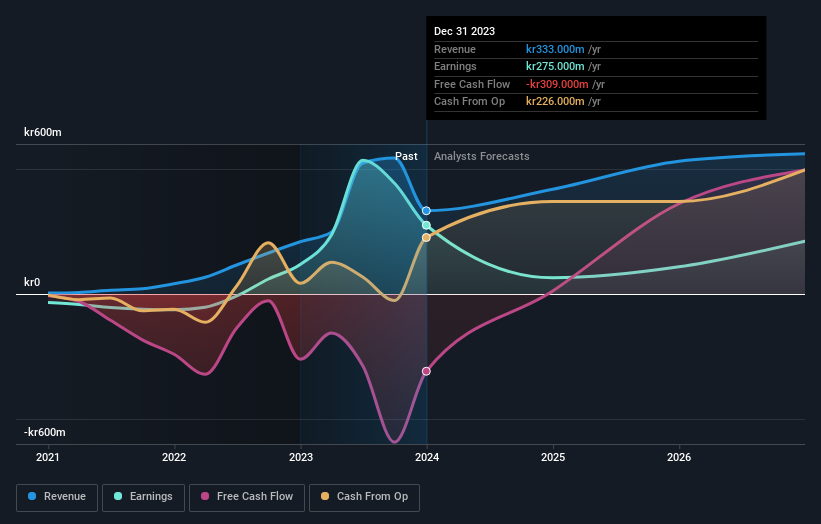
Task: Click the Dec 31 2023 tooltip date
Action: coord(464,31)
